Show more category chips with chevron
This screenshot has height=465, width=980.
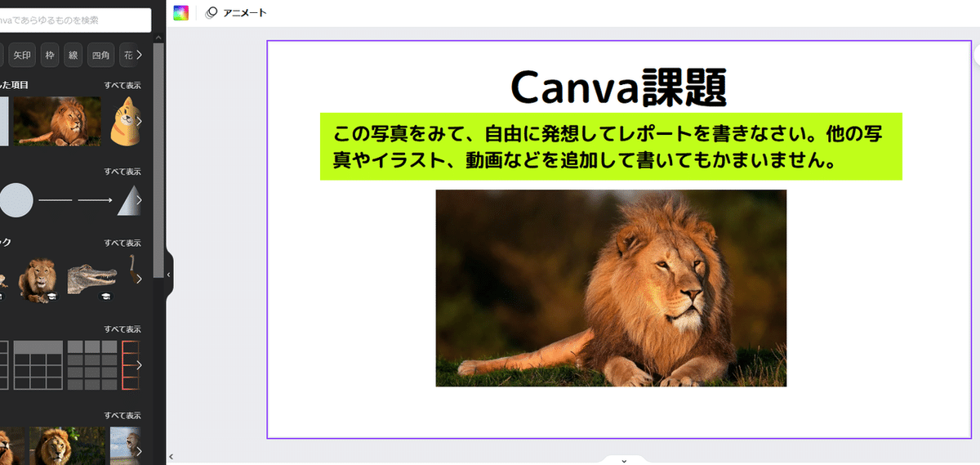point(140,55)
